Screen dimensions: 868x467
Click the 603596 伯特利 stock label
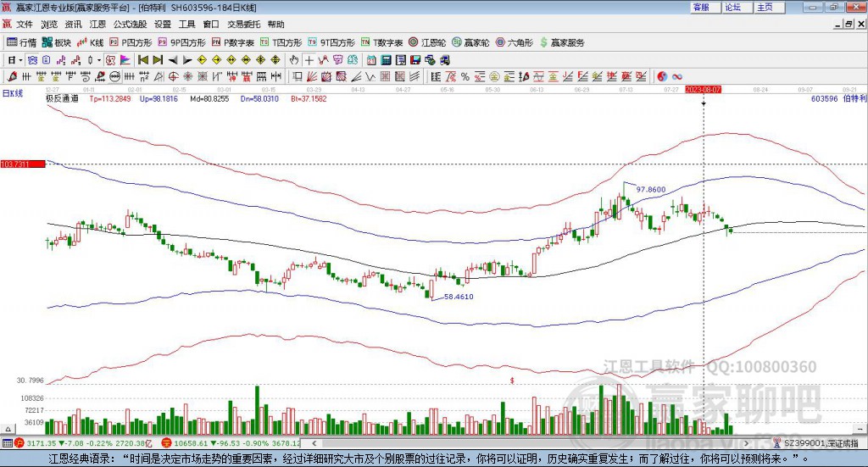838,98
